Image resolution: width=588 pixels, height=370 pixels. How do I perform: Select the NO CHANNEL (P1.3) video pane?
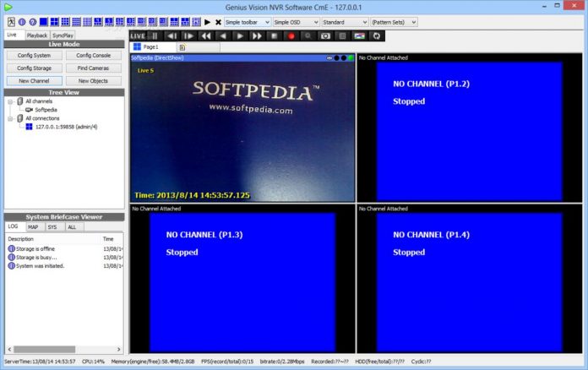point(242,279)
